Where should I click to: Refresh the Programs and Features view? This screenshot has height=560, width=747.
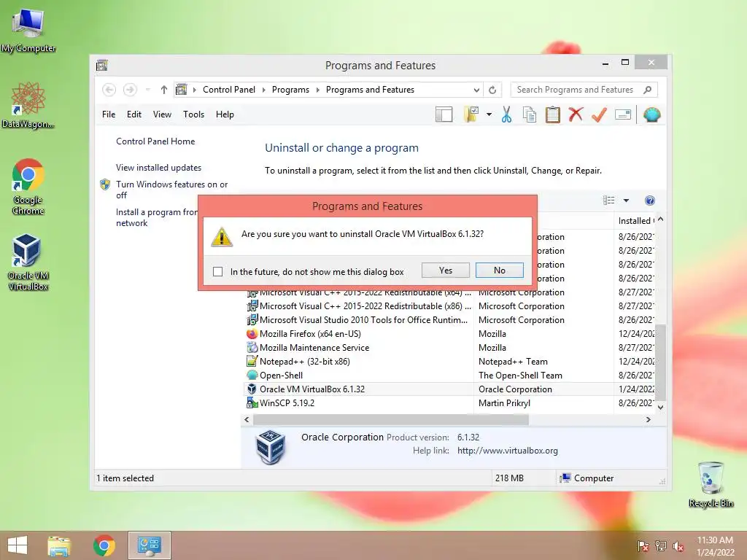[x=492, y=90]
